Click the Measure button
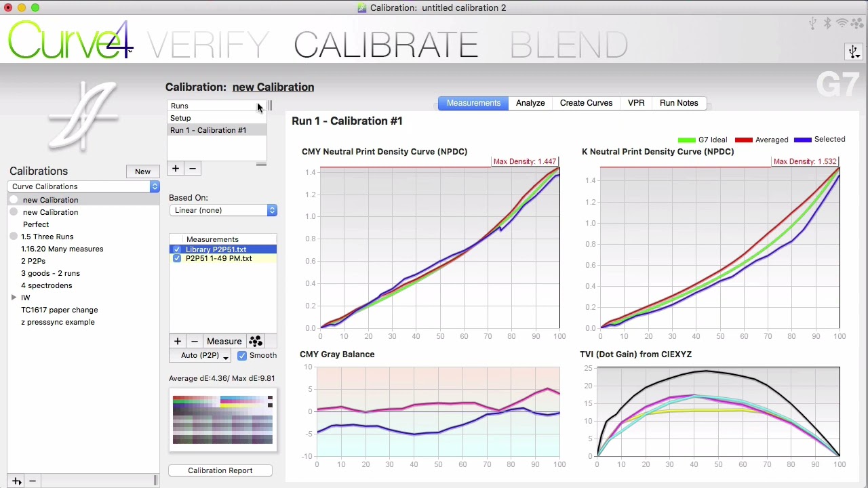The image size is (868, 488). point(224,342)
